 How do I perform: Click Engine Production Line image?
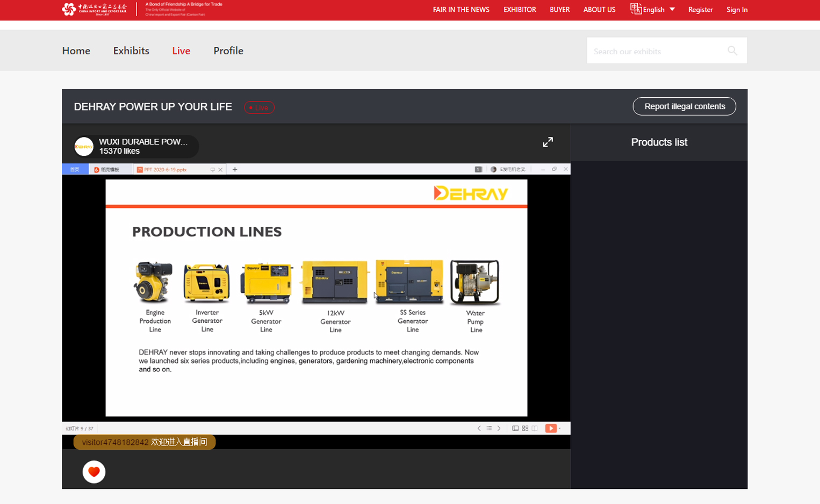coord(154,282)
